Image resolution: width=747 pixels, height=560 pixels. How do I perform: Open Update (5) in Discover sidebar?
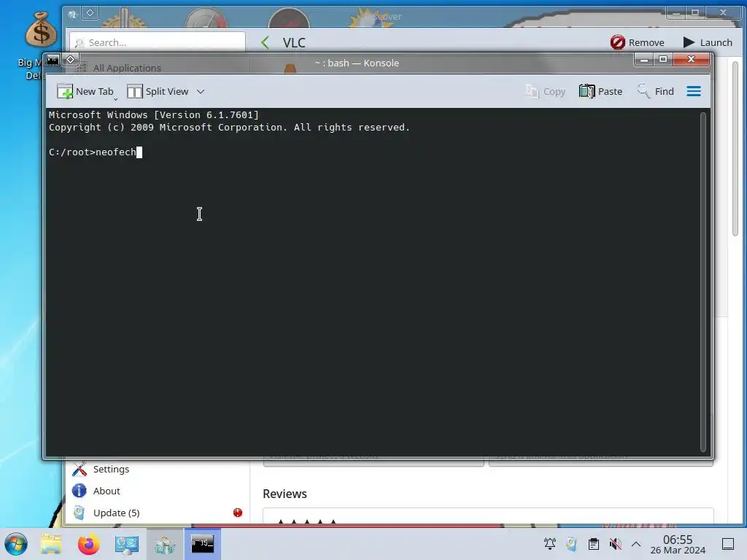pyautogui.click(x=158, y=513)
